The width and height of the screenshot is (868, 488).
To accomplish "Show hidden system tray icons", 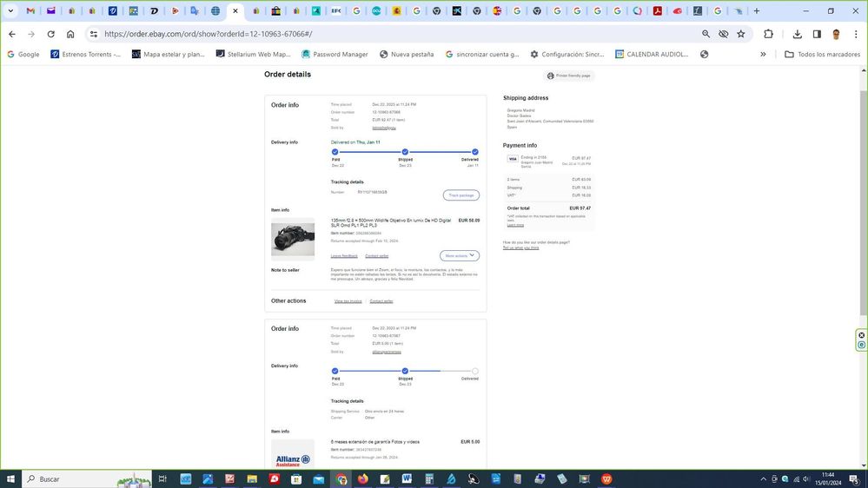I will tap(764, 479).
